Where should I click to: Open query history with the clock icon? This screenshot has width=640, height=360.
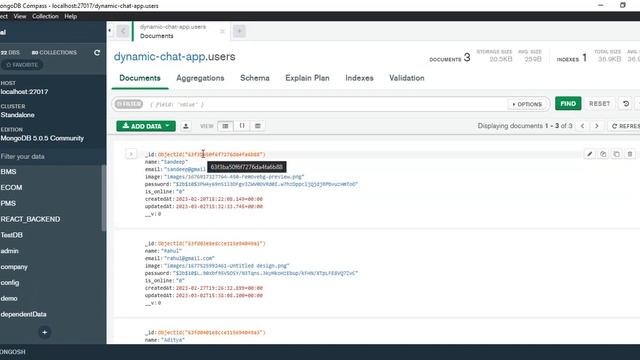(626, 104)
